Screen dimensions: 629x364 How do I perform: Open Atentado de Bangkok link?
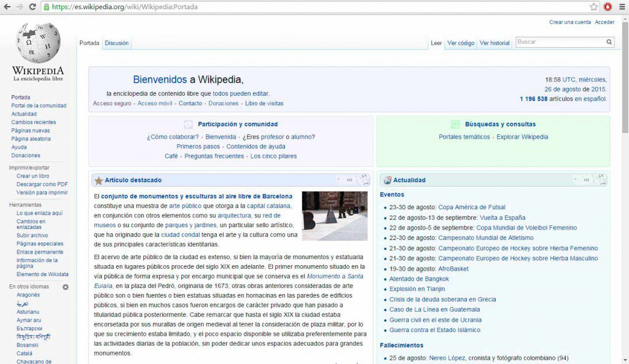[x=419, y=279]
